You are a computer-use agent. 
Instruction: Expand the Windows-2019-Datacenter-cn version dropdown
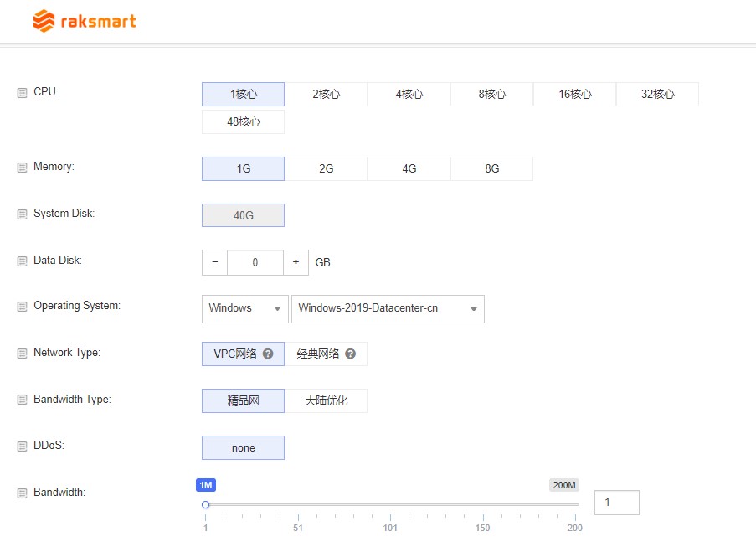(x=388, y=308)
